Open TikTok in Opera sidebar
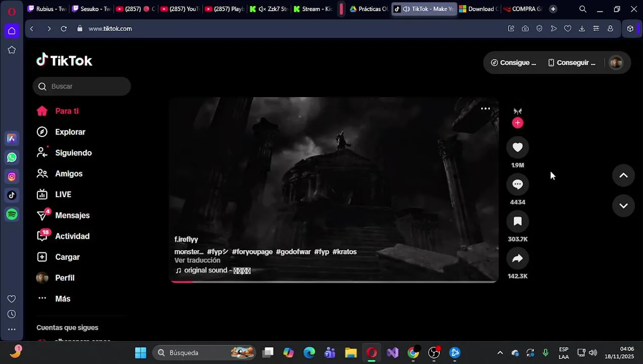Image resolution: width=643 pixels, height=364 pixels. point(12,196)
